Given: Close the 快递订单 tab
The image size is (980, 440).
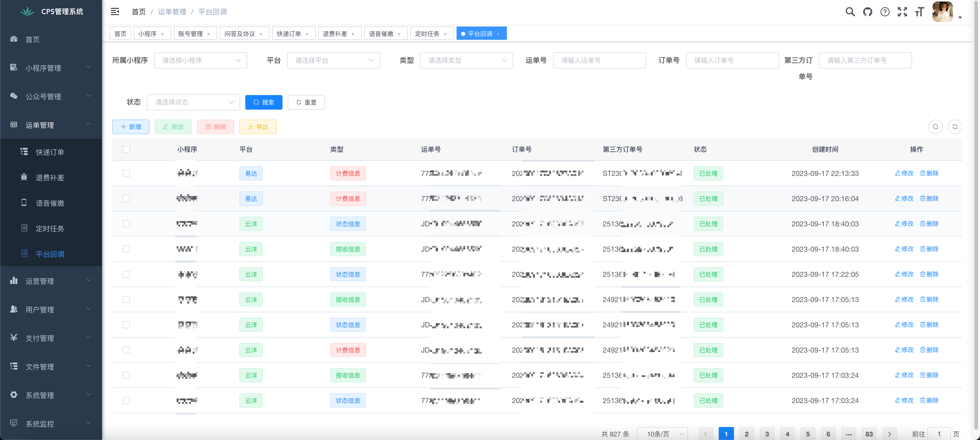Looking at the screenshot, I should (x=307, y=34).
